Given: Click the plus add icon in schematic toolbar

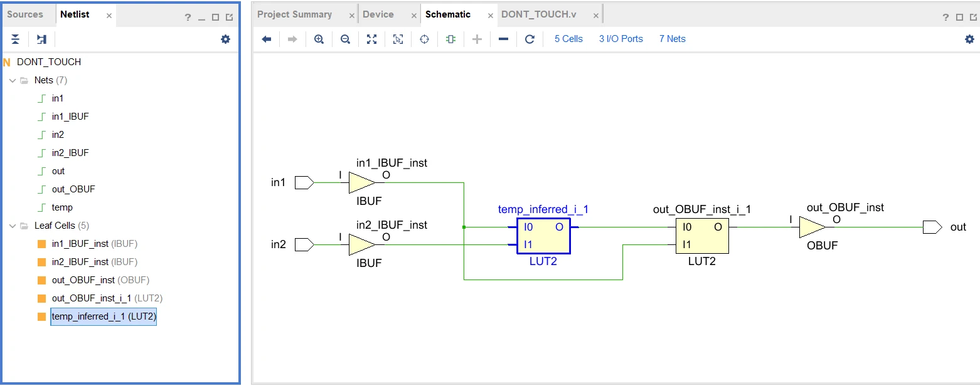Looking at the screenshot, I should [477, 39].
